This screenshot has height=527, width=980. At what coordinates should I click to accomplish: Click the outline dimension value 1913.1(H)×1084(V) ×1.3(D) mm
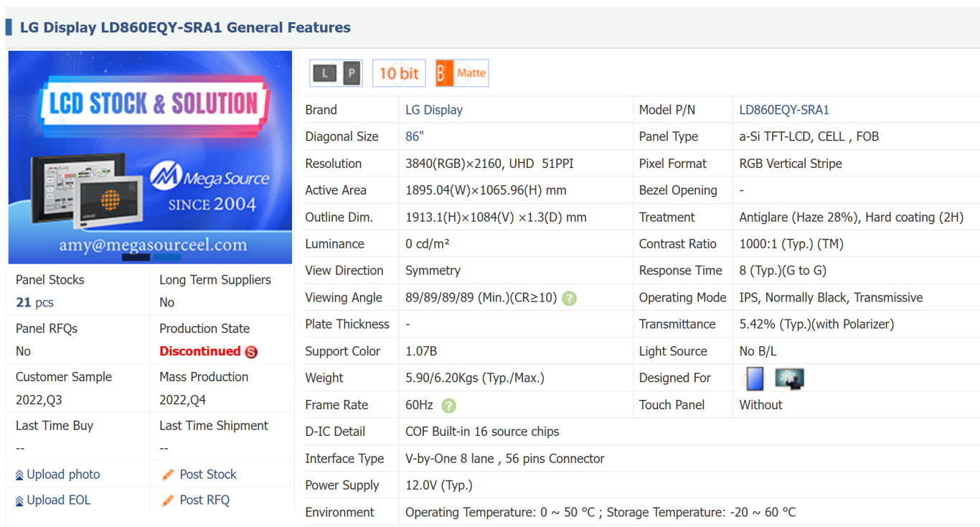[x=496, y=218]
